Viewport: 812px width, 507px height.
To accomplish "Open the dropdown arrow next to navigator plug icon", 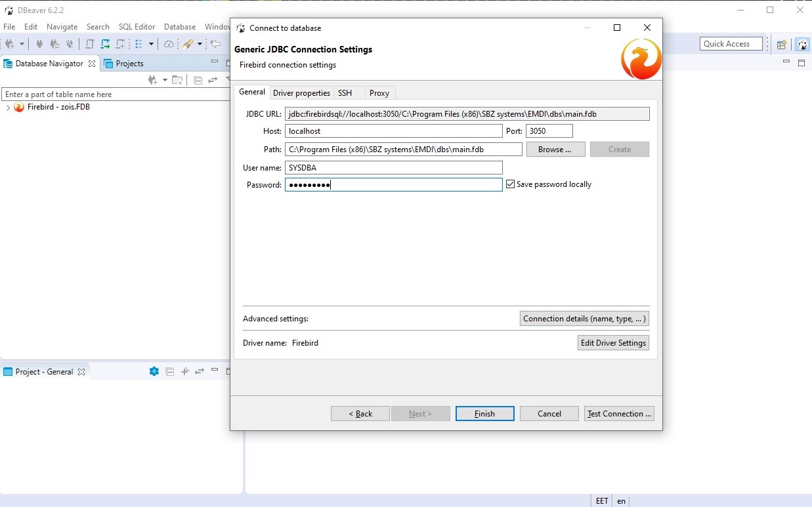I will click(x=165, y=80).
